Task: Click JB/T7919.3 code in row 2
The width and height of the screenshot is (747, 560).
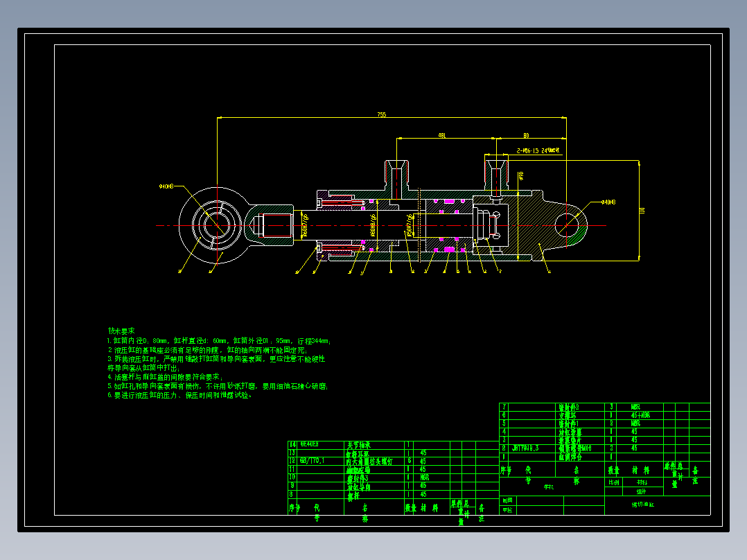Action: 525,448
